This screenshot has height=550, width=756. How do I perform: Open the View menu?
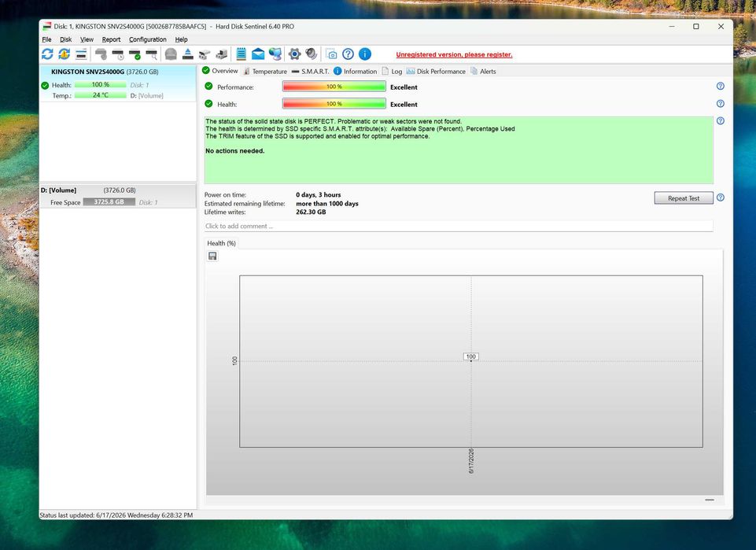(87, 39)
